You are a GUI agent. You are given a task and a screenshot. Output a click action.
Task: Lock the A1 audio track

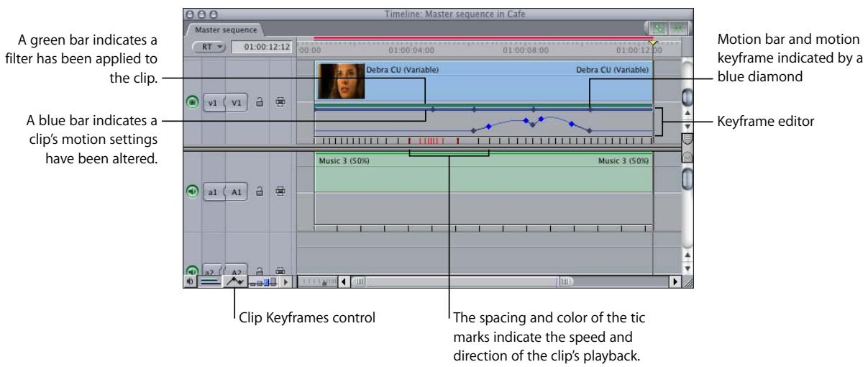click(x=260, y=192)
